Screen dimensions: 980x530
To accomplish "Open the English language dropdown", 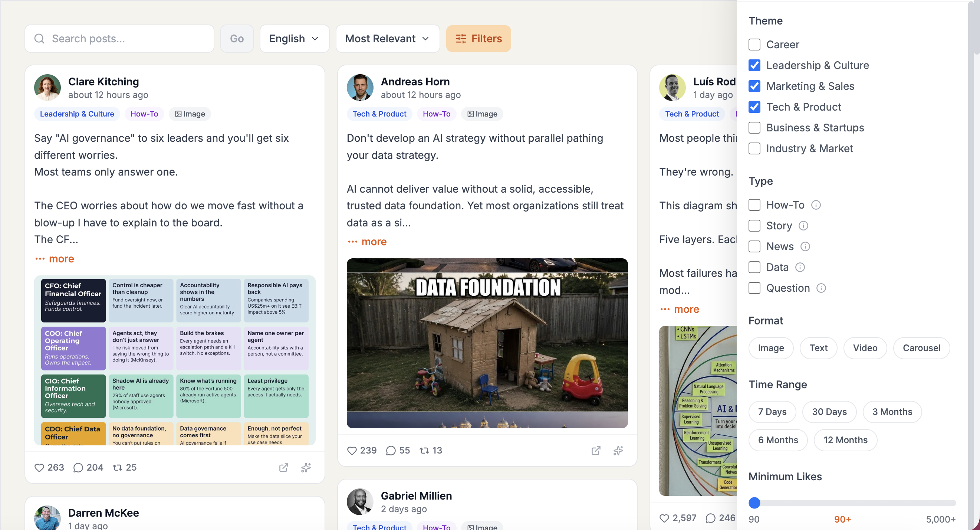I will click(x=294, y=39).
